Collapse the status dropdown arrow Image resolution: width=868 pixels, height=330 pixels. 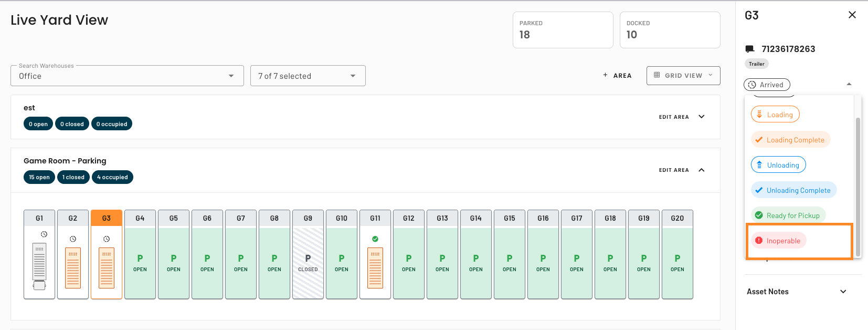tap(849, 84)
